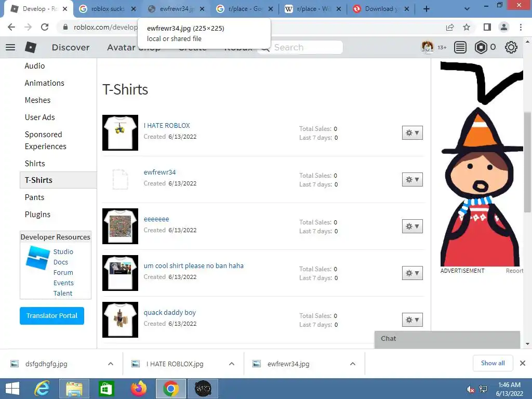Image resolution: width=532 pixels, height=399 pixels.
Task: Open a new Chrome tab with plus
Action: (427, 9)
